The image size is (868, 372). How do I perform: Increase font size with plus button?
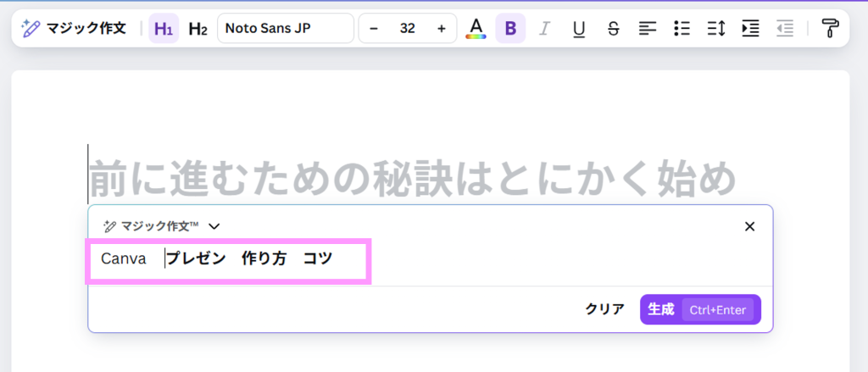441,29
